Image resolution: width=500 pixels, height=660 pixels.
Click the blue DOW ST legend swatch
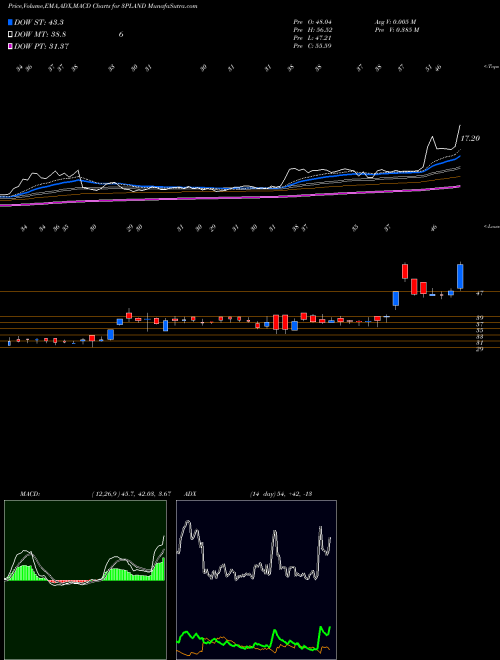coord(11,22)
